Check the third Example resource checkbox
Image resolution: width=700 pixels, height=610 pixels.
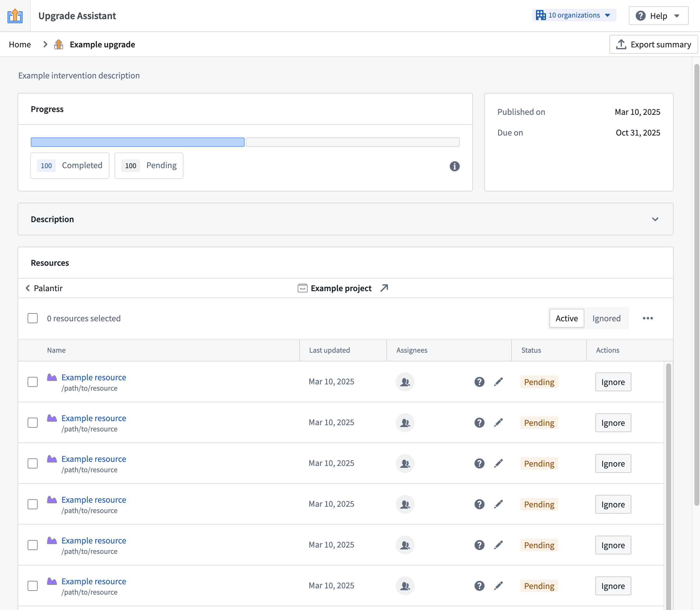(33, 463)
